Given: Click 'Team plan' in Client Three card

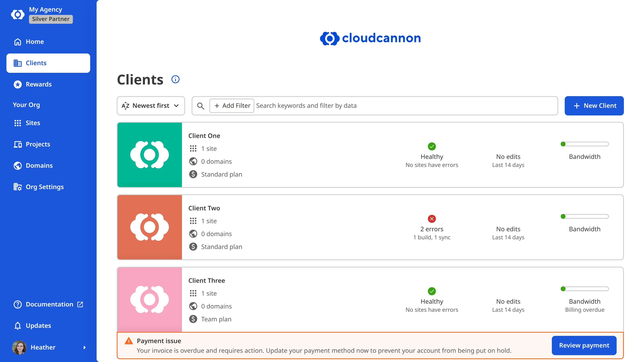Looking at the screenshot, I should [216, 319].
